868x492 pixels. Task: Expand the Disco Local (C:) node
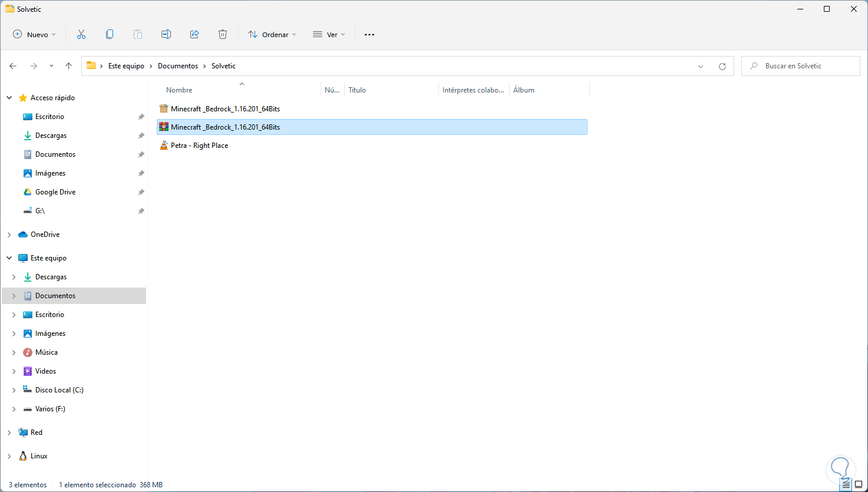tap(14, 390)
